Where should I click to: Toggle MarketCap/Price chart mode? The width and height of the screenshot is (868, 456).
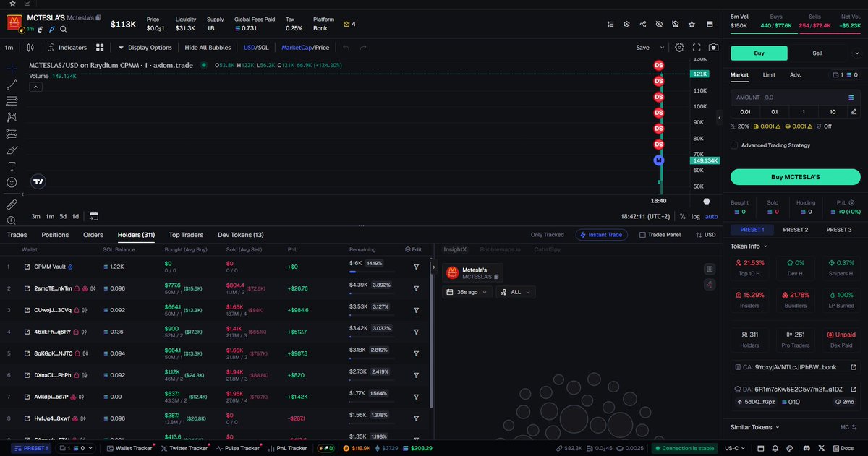(x=305, y=48)
